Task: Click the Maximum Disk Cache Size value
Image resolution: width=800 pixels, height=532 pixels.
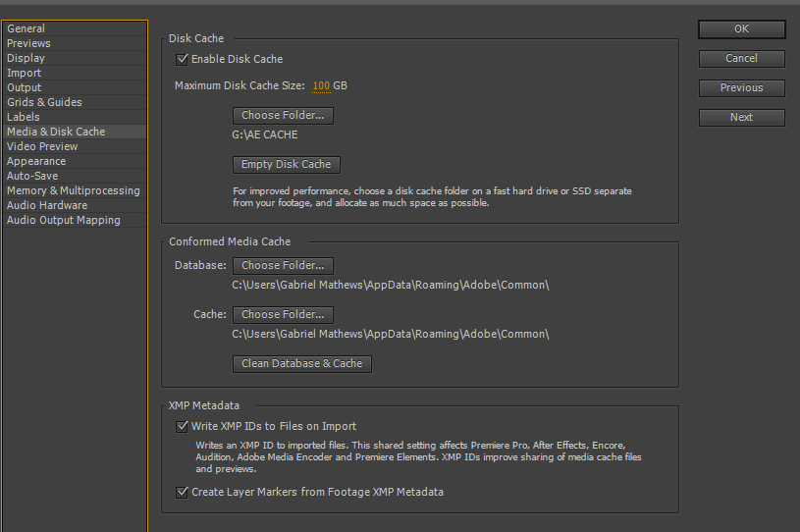Action: click(x=321, y=86)
